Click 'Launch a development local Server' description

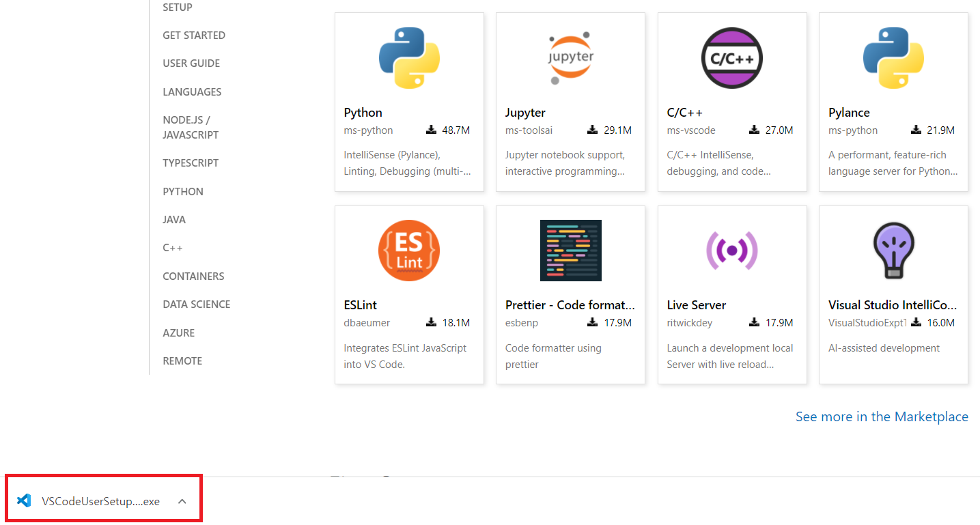(x=730, y=356)
